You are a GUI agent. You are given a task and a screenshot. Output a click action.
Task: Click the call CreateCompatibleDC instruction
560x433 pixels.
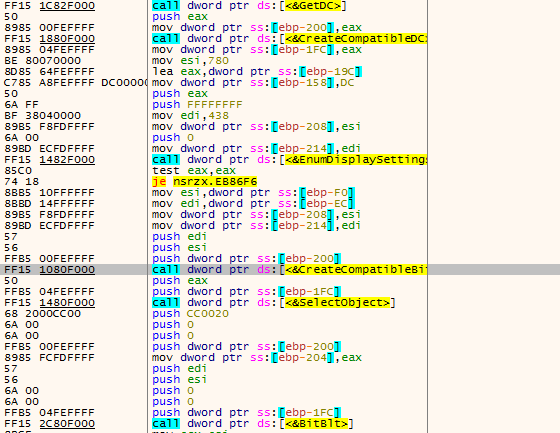289,39
